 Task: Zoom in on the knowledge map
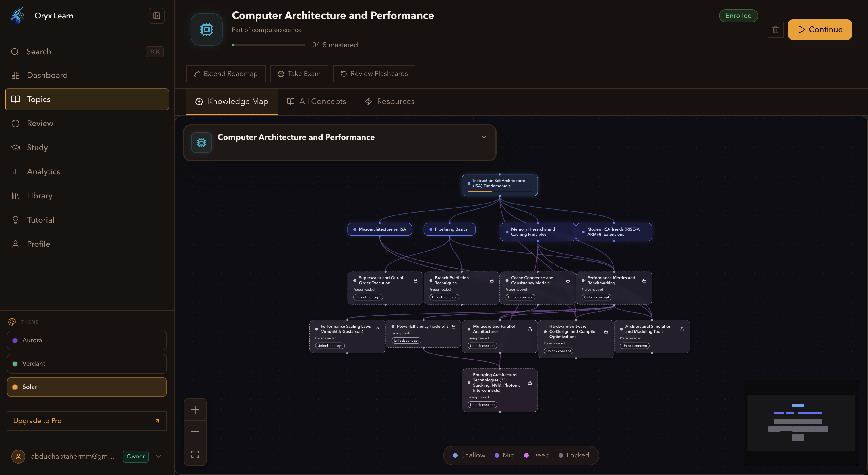(195, 409)
